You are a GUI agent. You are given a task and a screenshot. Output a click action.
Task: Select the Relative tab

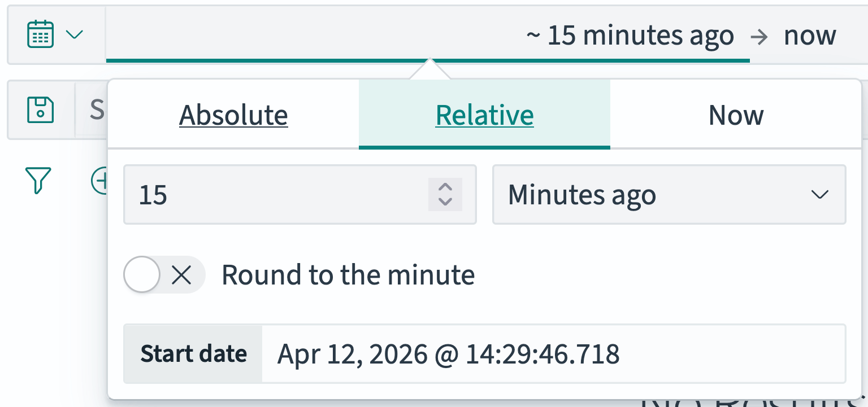tap(484, 115)
